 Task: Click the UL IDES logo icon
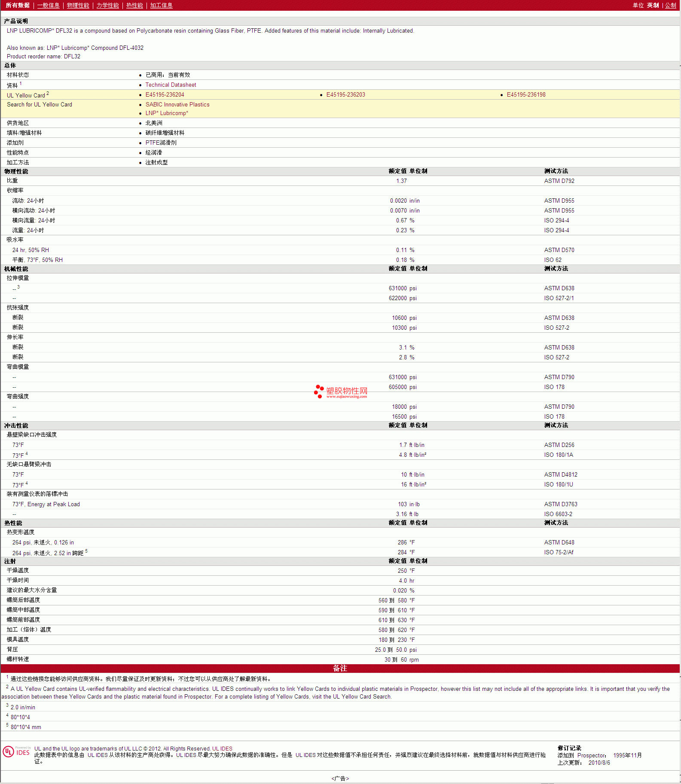pos(16,752)
